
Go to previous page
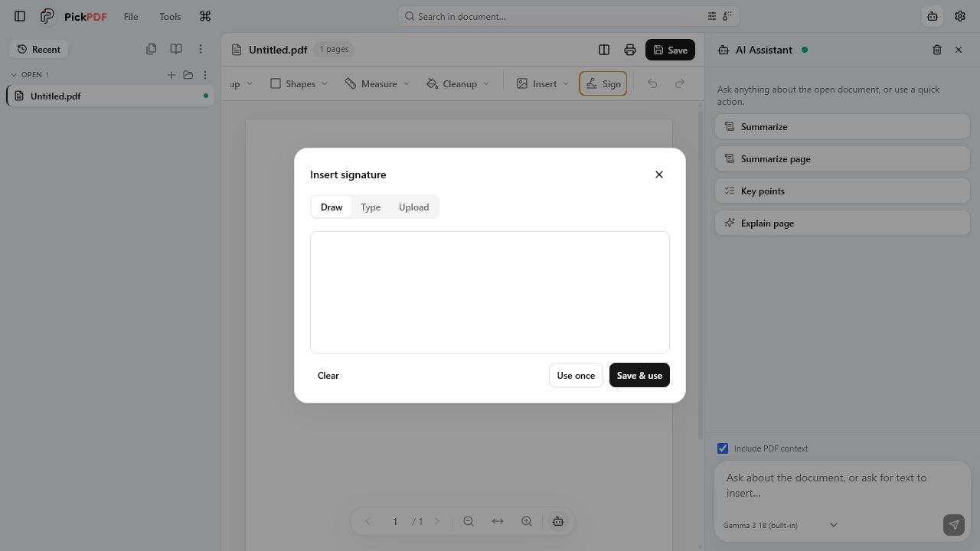click(367, 521)
